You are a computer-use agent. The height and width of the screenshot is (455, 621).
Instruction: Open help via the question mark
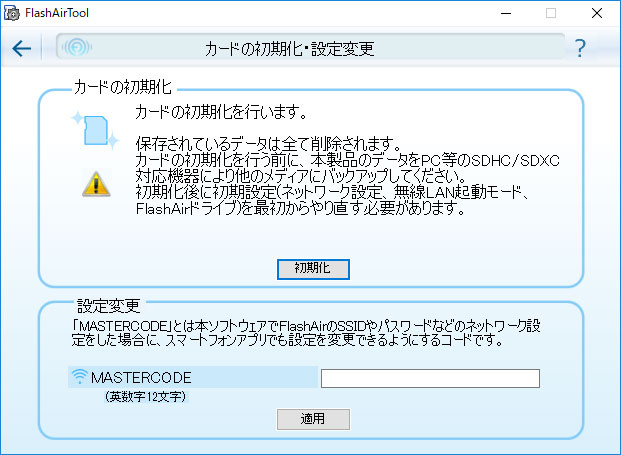[x=580, y=48]
